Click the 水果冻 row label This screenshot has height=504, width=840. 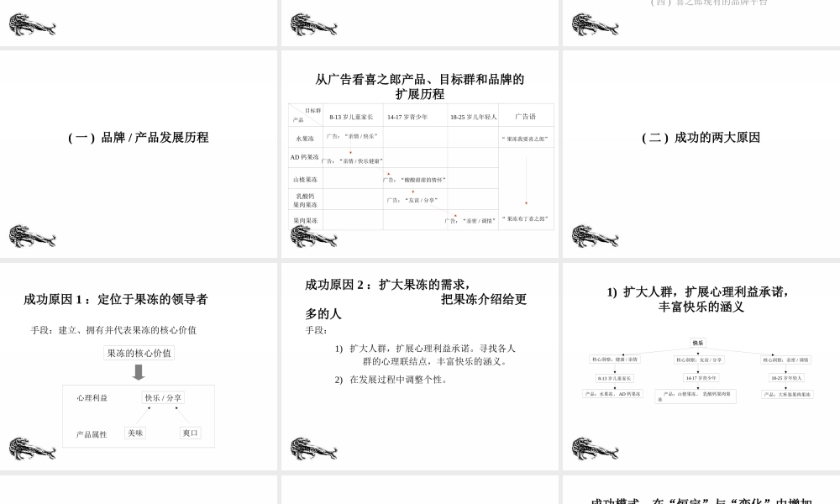(305, 139)
